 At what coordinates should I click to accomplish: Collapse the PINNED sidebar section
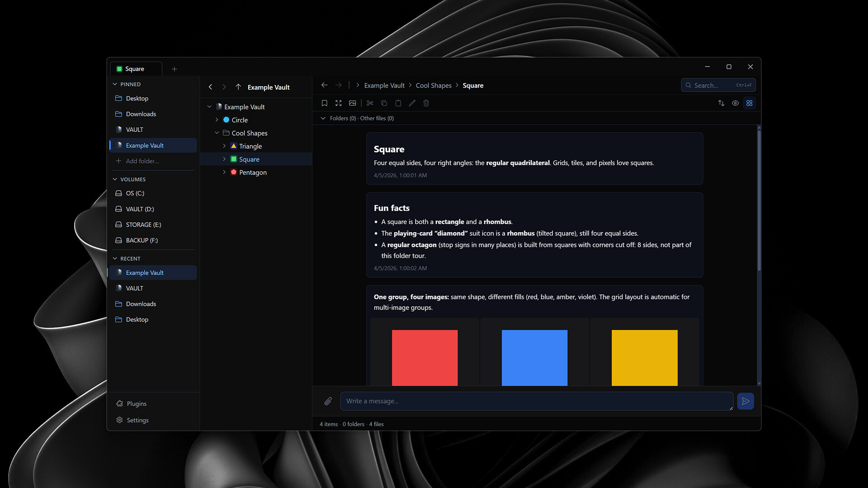click(115, 84)
